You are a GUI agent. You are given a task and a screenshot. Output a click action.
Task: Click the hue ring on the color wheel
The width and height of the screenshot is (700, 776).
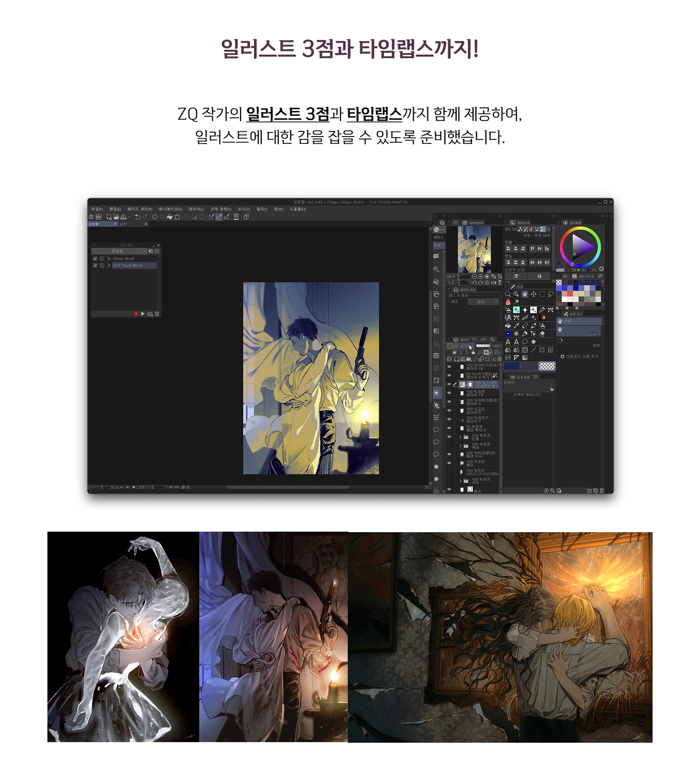[x=580, y=229]
